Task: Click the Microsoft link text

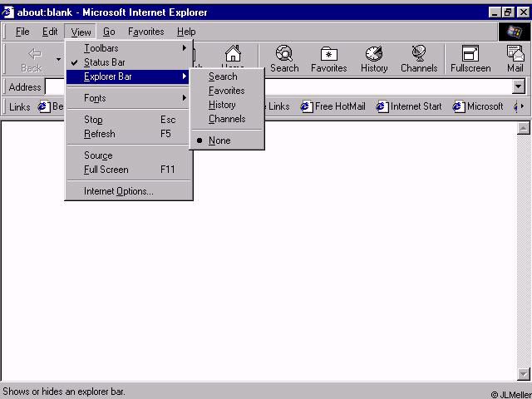Action: click(x=485, y=106)
